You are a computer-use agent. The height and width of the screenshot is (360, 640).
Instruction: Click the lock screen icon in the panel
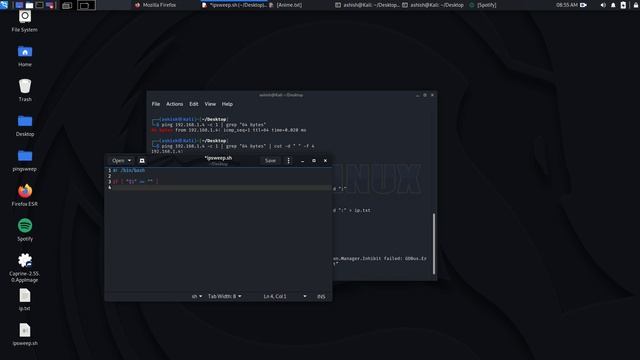click(636, 5)
